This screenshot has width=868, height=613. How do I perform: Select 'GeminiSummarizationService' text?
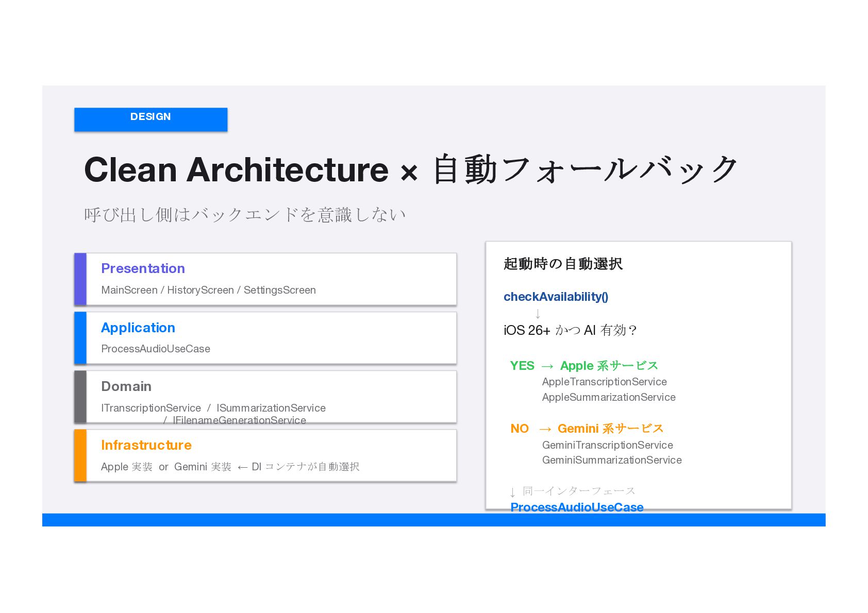(612, 460)
